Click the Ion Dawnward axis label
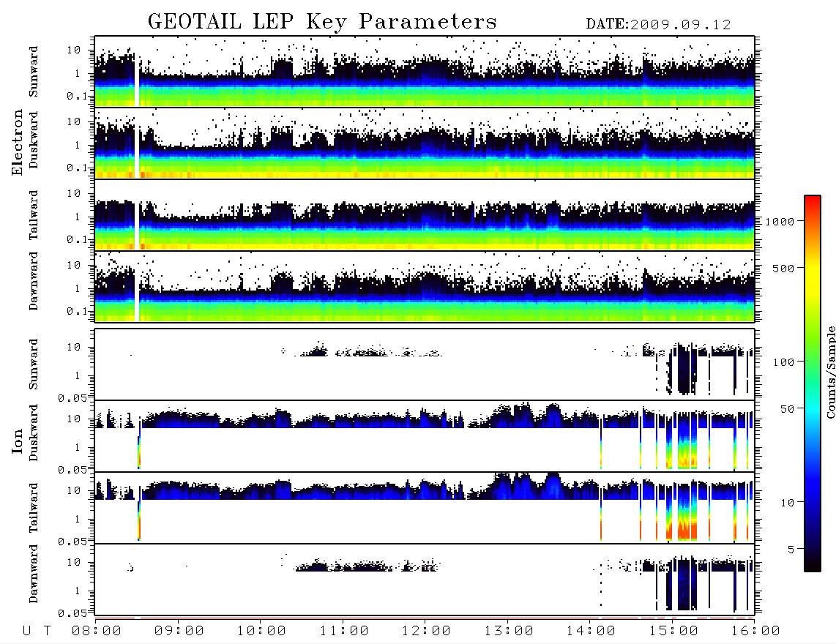The width and height of the screenshot is (836, 644). [34, 574]
